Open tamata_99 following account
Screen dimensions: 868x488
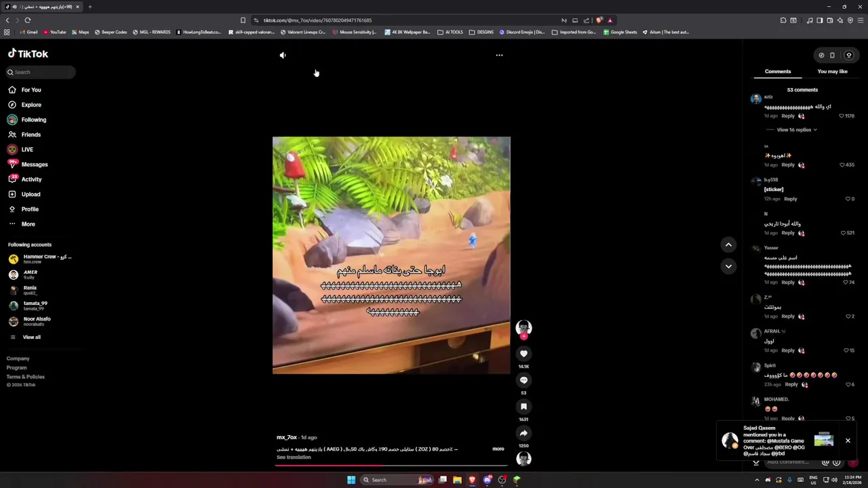click(28, 306)
